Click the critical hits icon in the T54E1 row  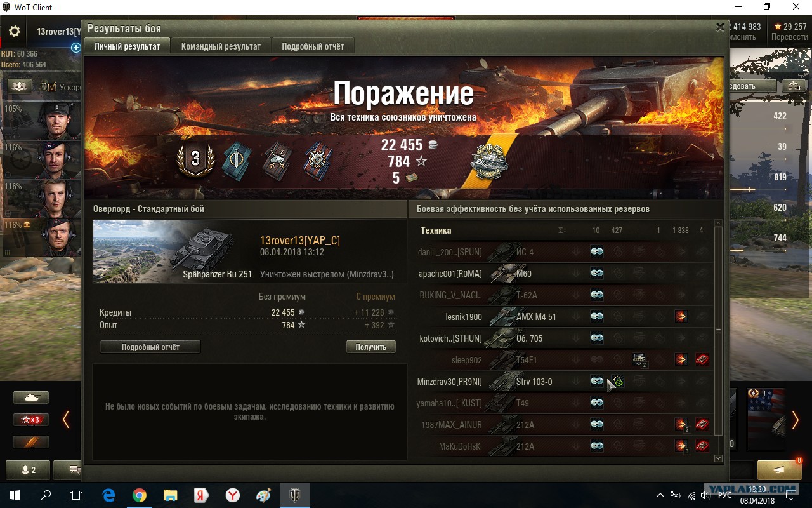coord(639,359)
